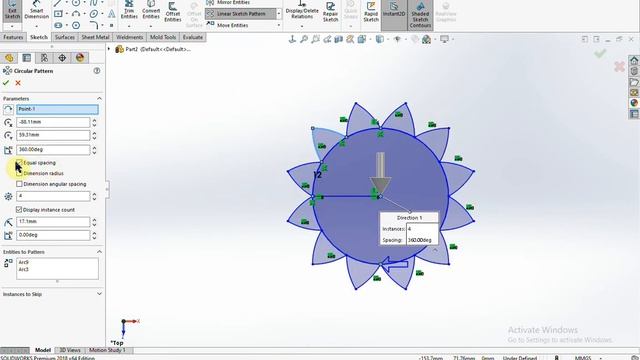Click the Section View icon

coord(338,39)
